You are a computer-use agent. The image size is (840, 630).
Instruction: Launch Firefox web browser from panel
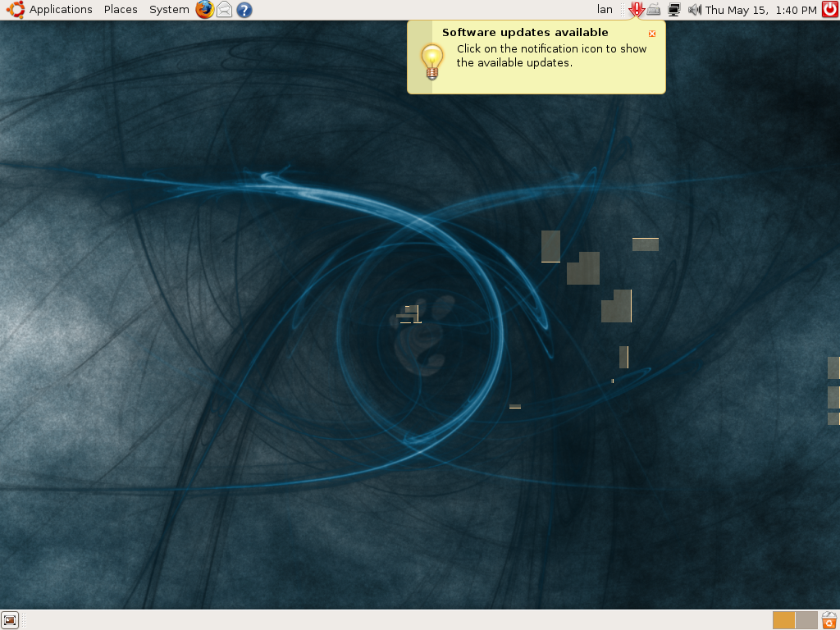204,10
